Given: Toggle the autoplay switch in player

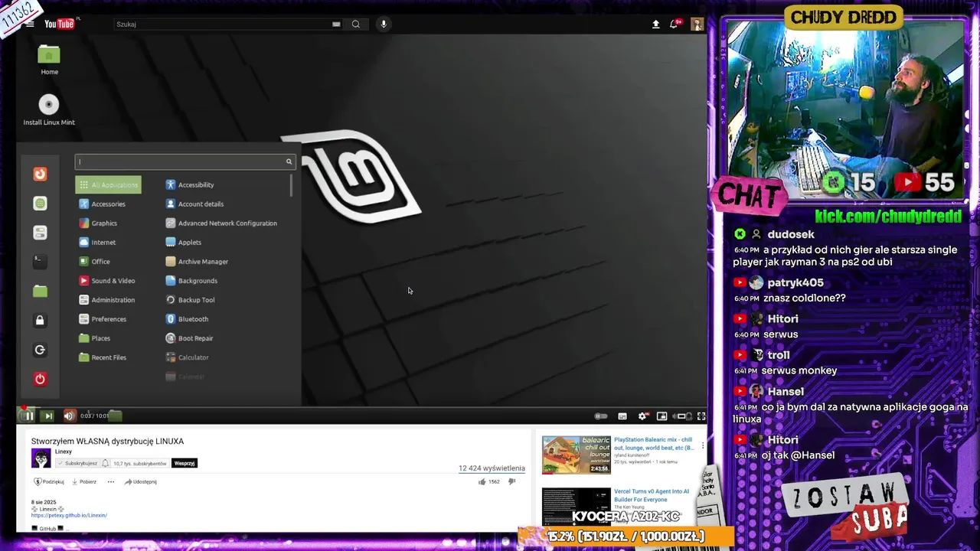Looking at the screenshot, I should click(x=601, y=416).
